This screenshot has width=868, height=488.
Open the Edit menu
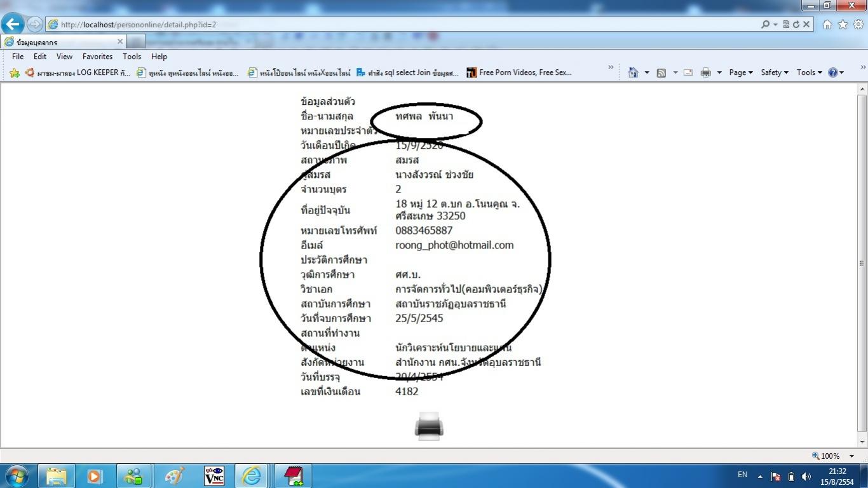pyautogui.click(x=40, y=57)
